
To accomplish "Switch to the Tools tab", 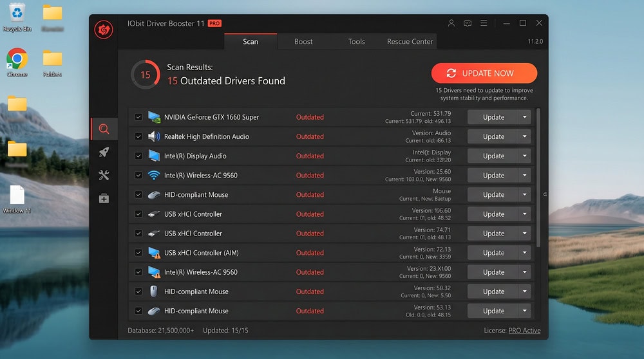I will pyautogui.click(x=356, y=41).
